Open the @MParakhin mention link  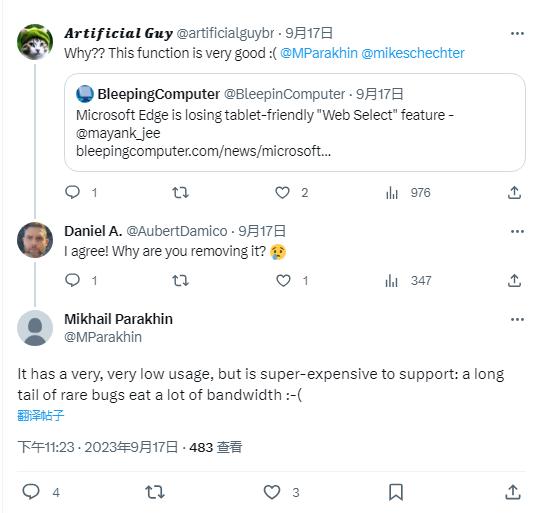318,53
